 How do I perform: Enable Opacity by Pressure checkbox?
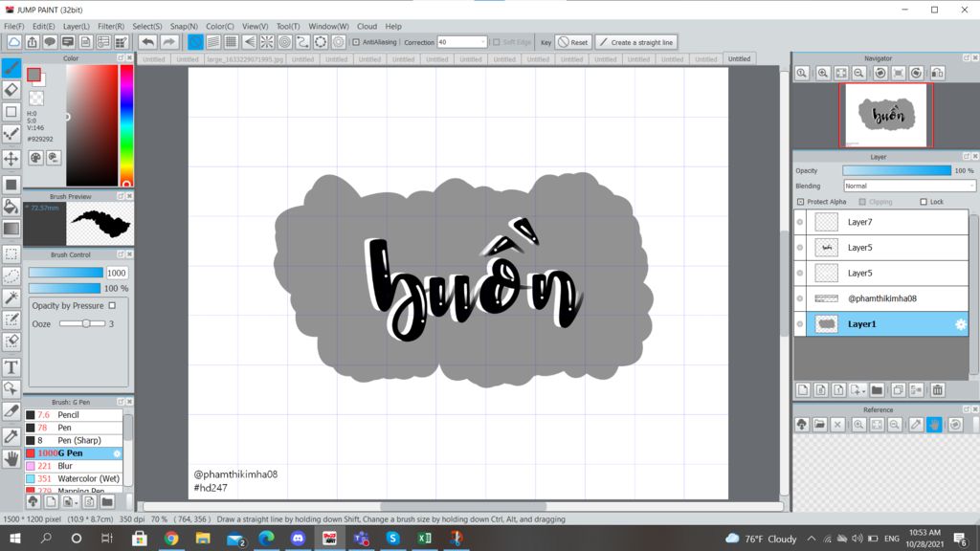point(112,305)
